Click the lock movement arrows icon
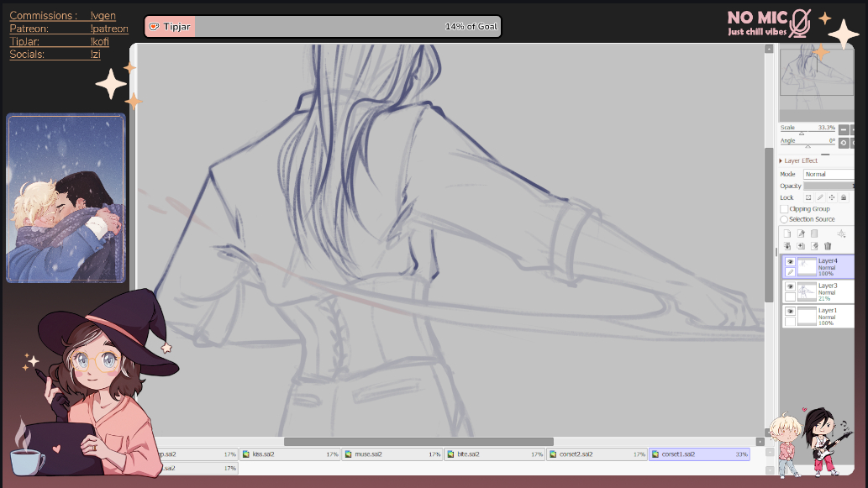Image resolution: width=868 pixels, height=488 pixels. [832, 197]
